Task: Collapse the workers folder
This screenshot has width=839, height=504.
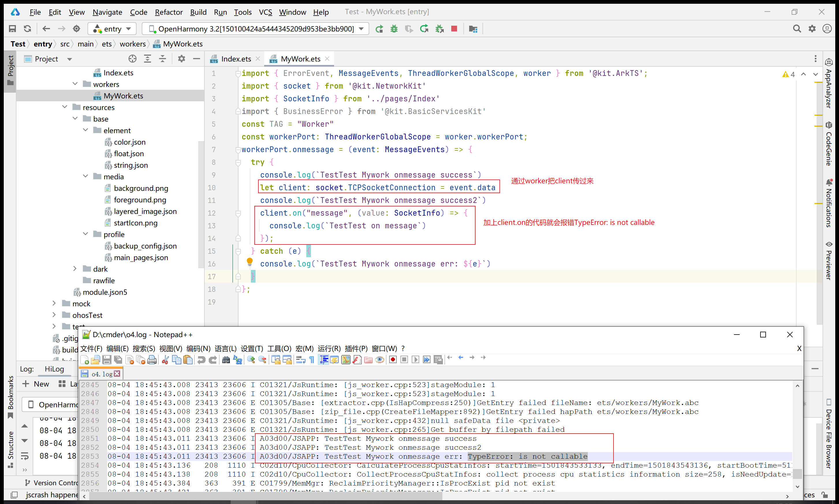Action: 75,84
